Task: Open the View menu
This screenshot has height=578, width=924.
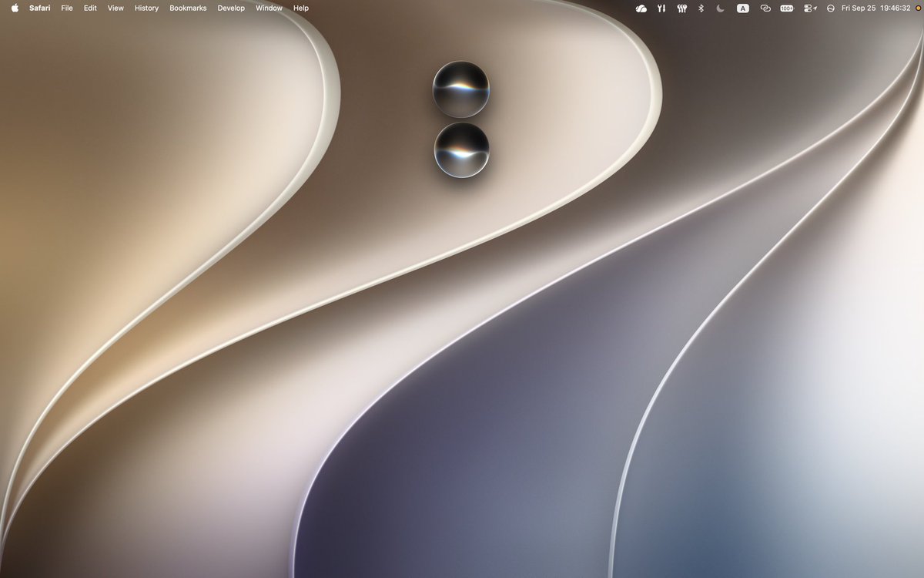Action: coord(115,8)
